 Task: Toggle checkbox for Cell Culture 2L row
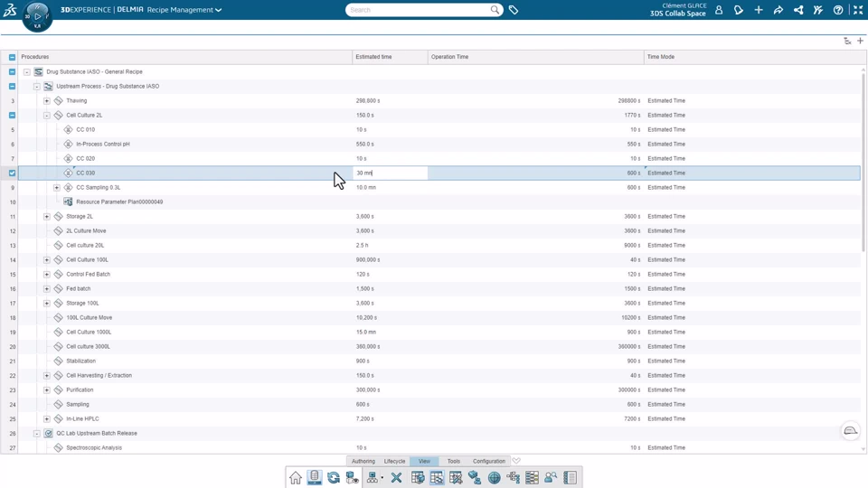12,115
